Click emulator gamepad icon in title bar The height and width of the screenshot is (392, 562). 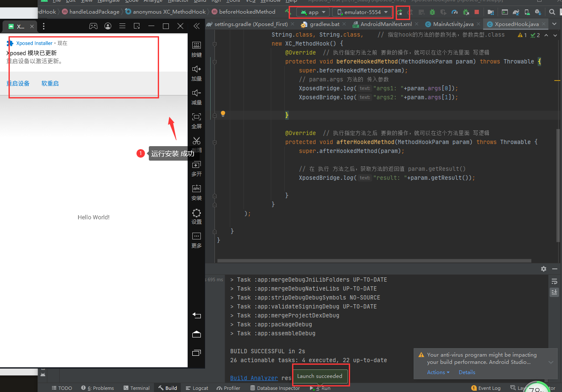tap(93, 26)
